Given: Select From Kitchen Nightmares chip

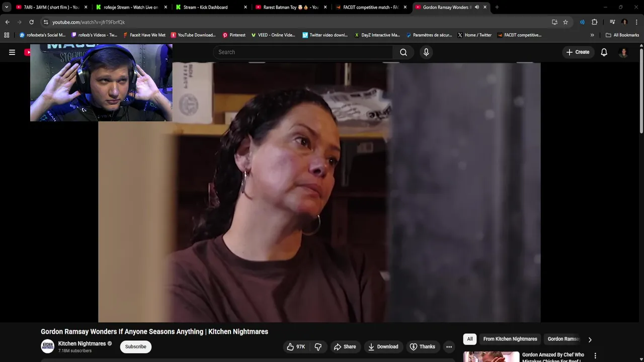Looking at the screenshot, I should 510,339.
